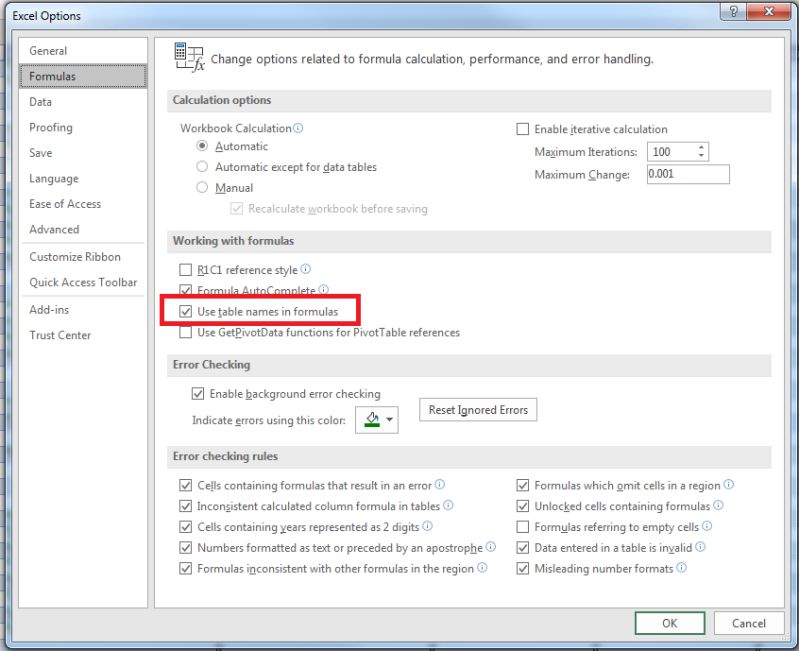Click the Reset Ignored Errors button
Viewport: 799px width, 651px height.
(x=478, y=410)
